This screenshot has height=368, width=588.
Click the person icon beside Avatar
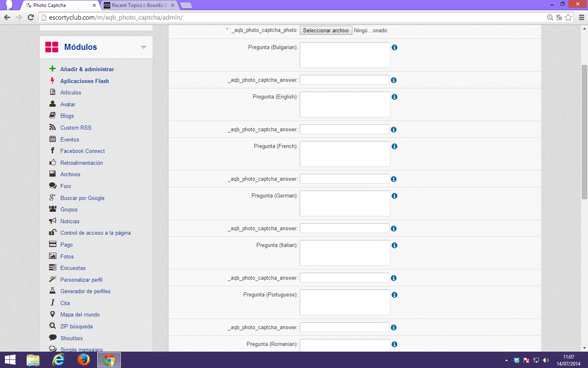(52, 104)
